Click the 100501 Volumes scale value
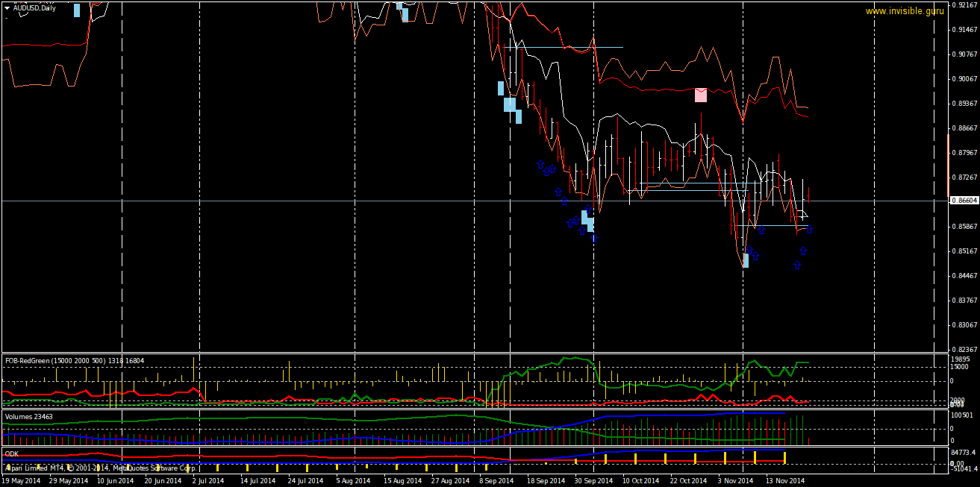The width and height of the screenshot is (980, 487). click(x=964, y=415)
